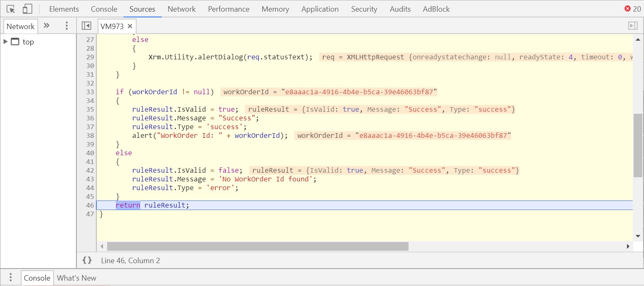Click 'ruleResult.IsValid = true;' on line 35
This screenshot has height=286, width=644.
click(x=185, y=109)
